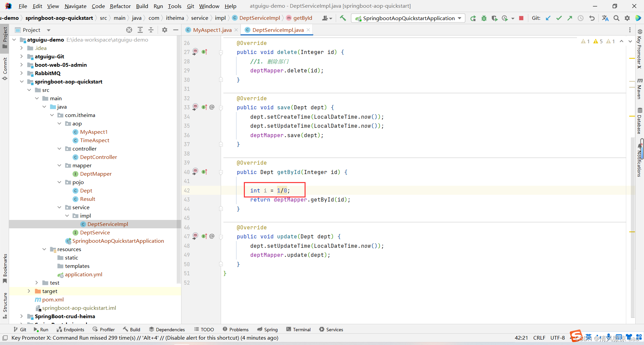The width and height of the screenshot is (644, 345).
Task: Open the Terminal tool window
Action: pyautogui.click(x=299, y=330)
